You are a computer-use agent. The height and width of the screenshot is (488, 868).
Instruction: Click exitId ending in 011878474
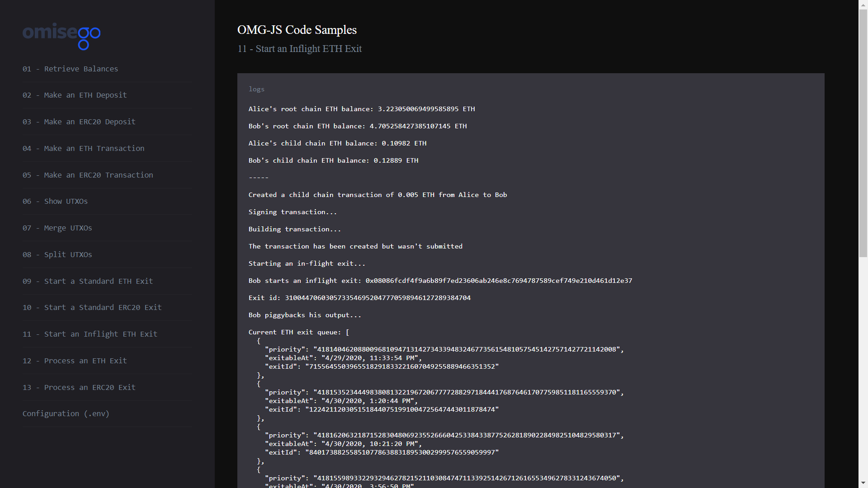click(x=382, y=409)
